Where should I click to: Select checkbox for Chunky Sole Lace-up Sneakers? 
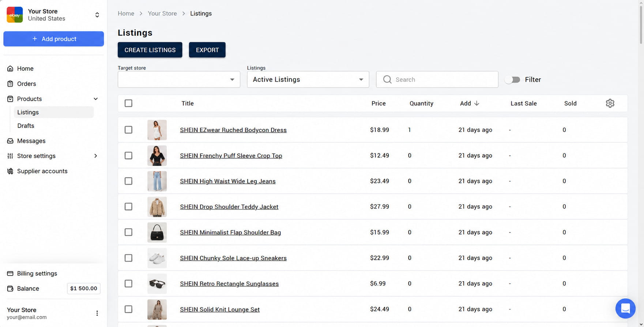coord(128,258)
